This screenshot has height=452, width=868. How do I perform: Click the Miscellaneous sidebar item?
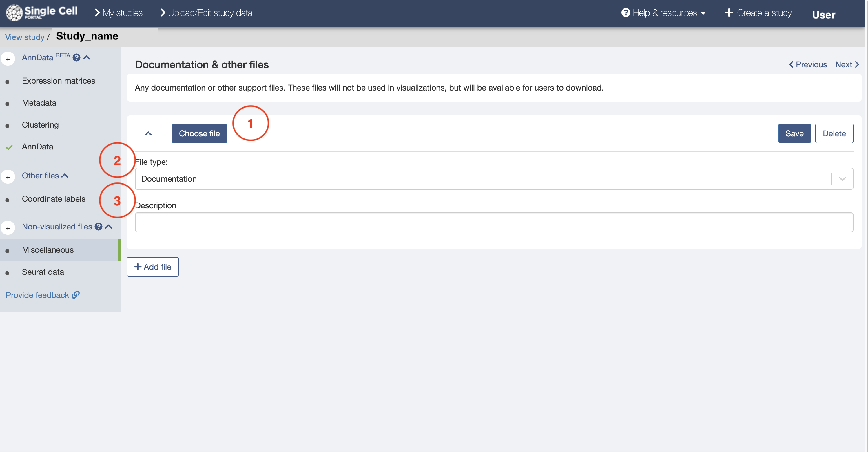coord(48,250)
